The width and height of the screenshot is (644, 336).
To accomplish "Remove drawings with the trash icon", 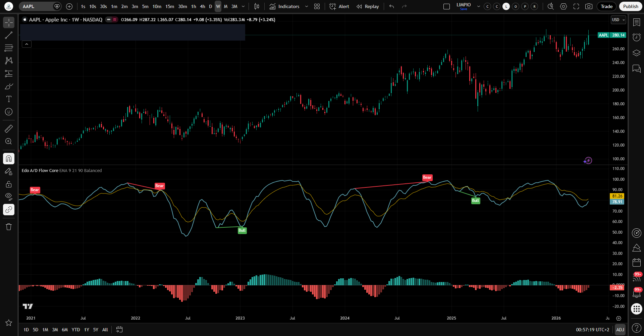I will click(x=9, y=227).
